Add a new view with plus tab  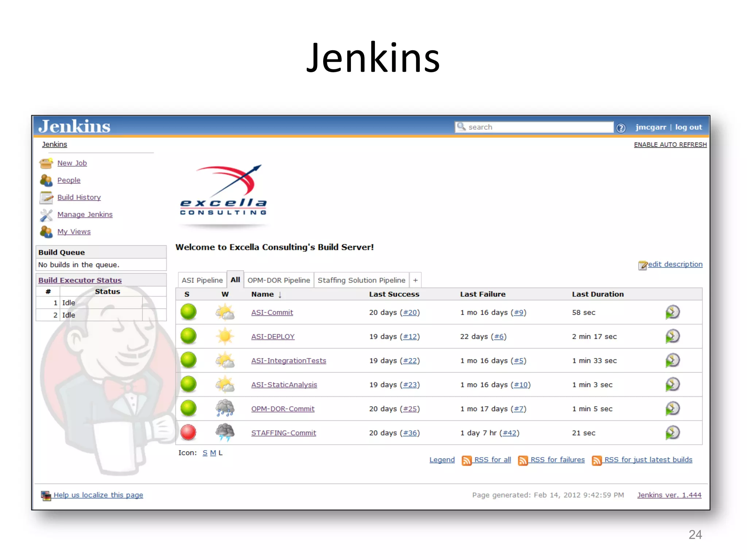click(415, 280)
